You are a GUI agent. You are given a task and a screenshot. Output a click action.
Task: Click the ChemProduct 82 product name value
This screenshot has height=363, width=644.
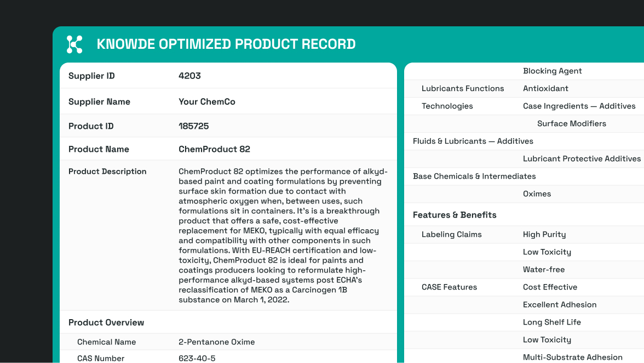[214, 149]
